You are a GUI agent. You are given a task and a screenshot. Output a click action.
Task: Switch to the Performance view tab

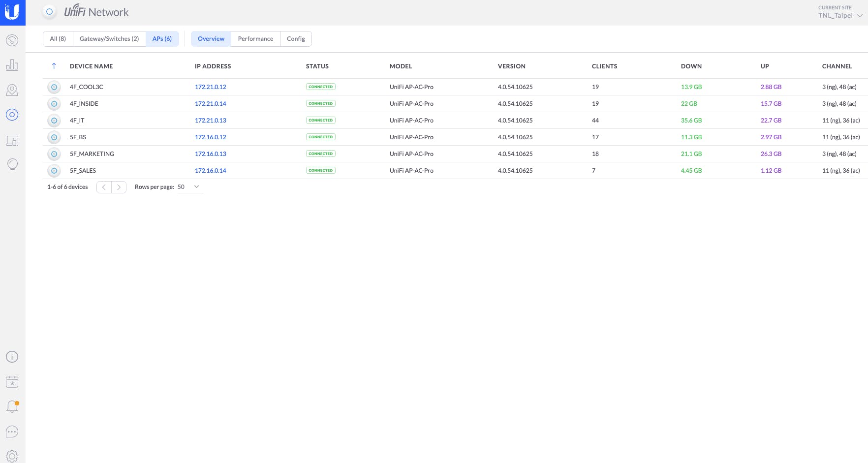255,39
